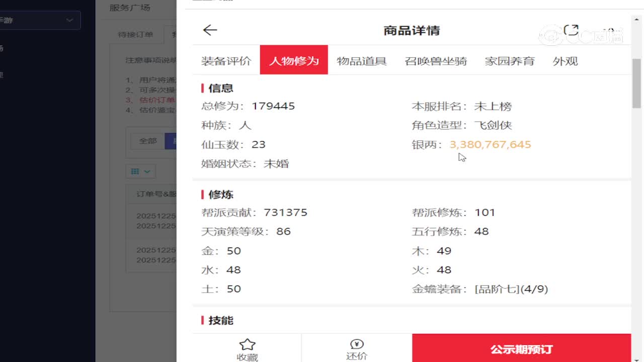Click the 五行修炼：48 entry
644x362 pixels.
point(450,231)
